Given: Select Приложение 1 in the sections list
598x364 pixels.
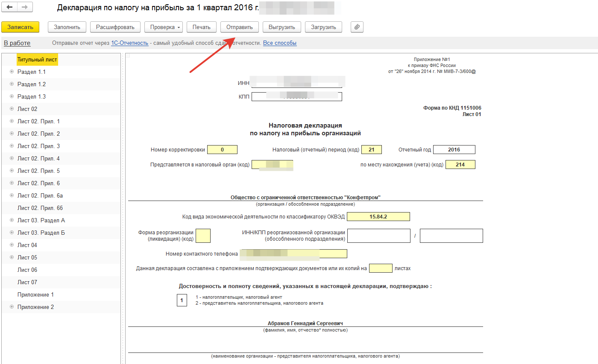Looking at the screenshot, I should (x=35, y=294).
